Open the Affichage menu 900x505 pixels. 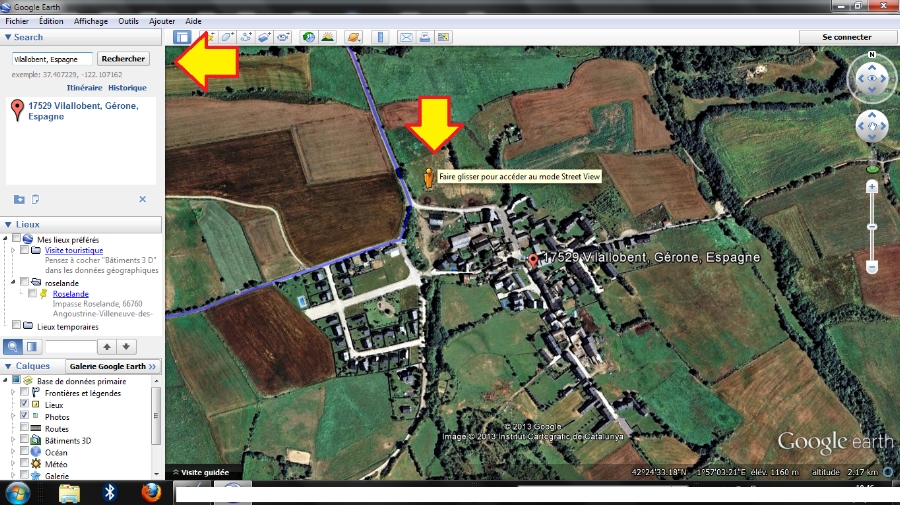tap(91, 20)
